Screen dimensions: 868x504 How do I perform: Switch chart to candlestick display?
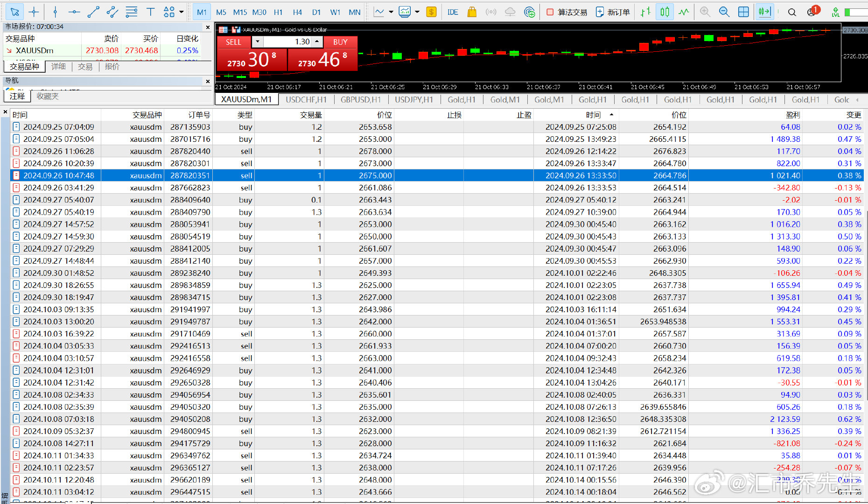[x=665, y=12]
